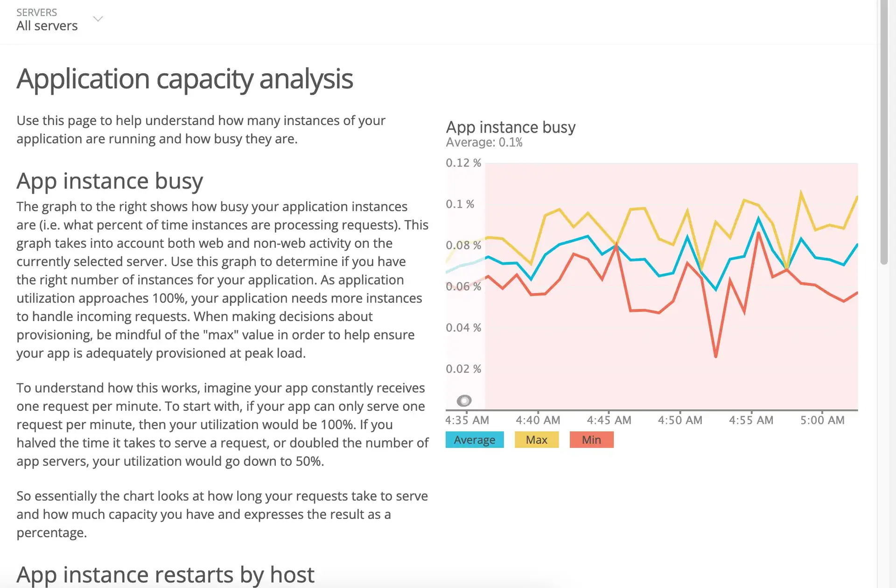This screenshot has width=896, height=588.
Task: Click the lowest dip of the red Min line
Action: click(x=716, y=357)
